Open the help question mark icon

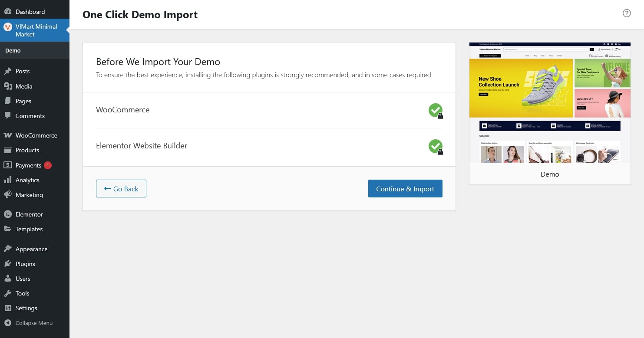point(626,13)
